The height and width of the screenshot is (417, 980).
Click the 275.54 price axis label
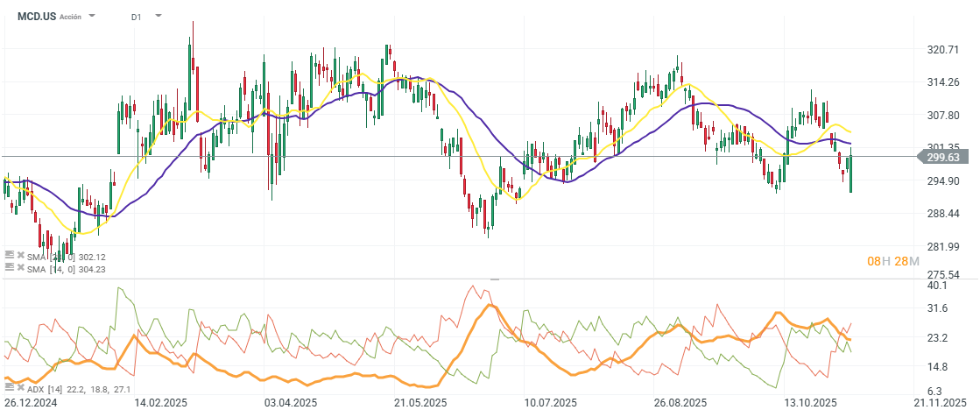pos(941,274)
